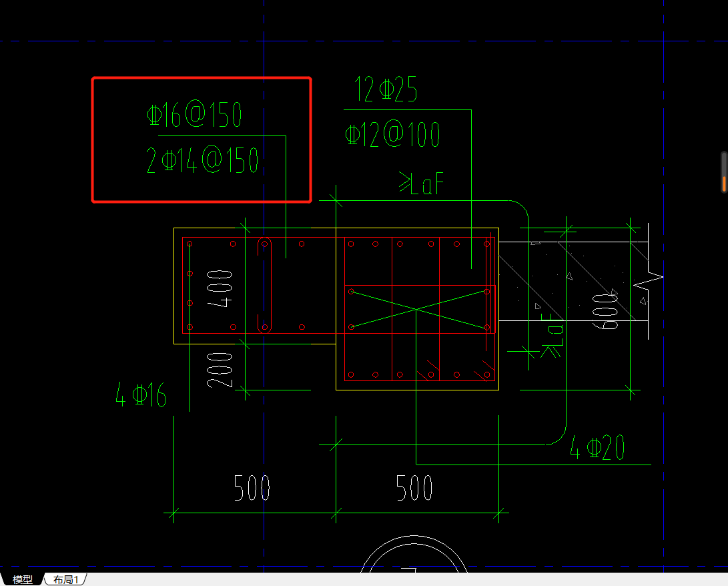Click the 600 dimension text
This screenshot has height=586, width=728.
coord(605,311)
